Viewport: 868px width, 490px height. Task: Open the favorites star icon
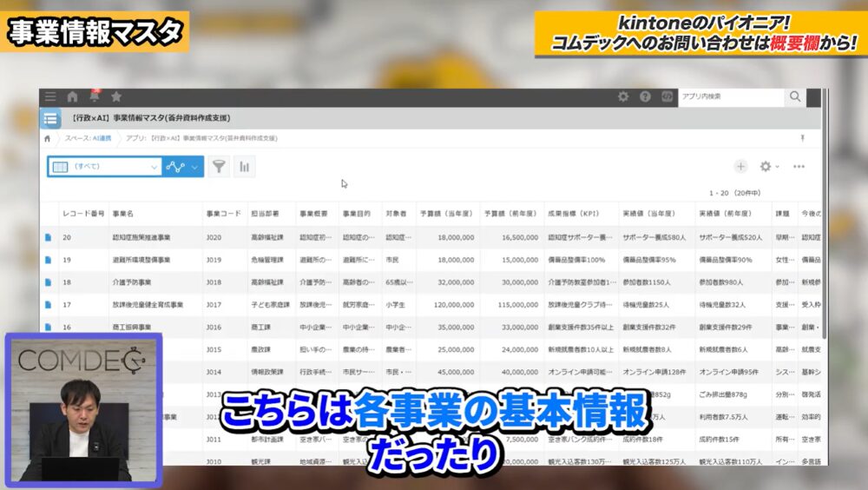(x=116, y=96)
